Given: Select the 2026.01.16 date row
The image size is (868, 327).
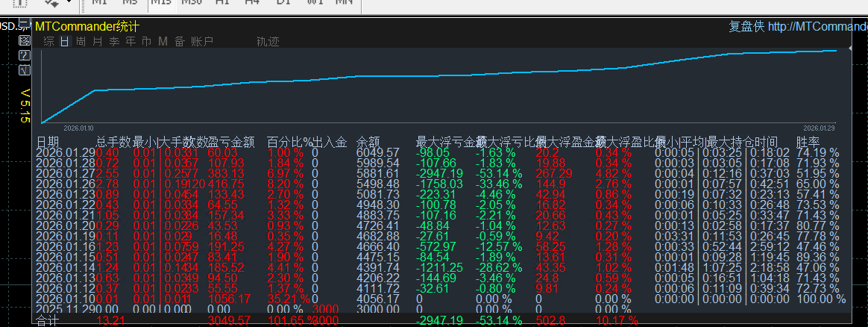Looking at the screenshot, I should (66, 246).
